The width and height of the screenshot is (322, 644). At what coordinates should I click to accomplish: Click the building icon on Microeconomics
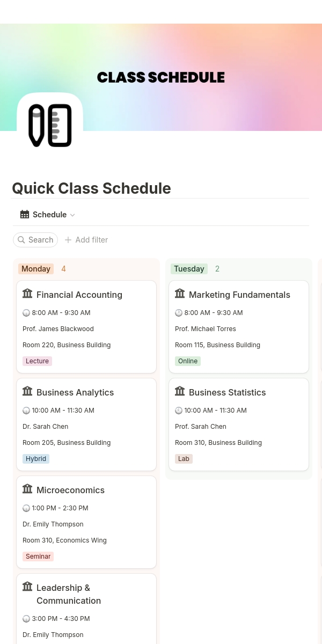[x=27, y=489]
